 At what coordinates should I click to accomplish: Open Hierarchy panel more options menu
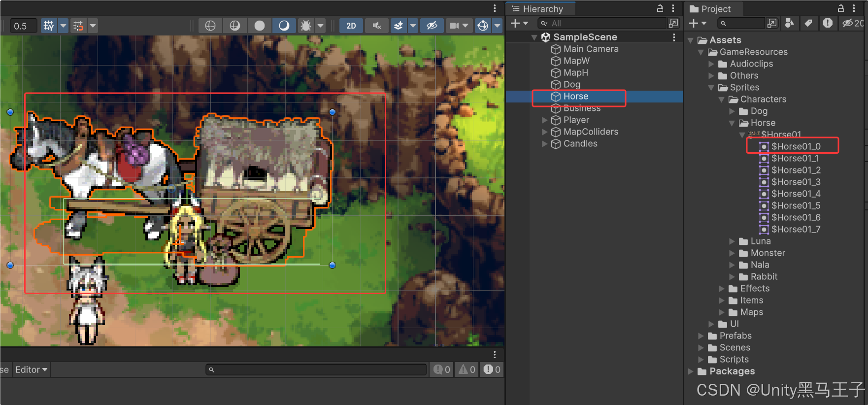(673, 8)
